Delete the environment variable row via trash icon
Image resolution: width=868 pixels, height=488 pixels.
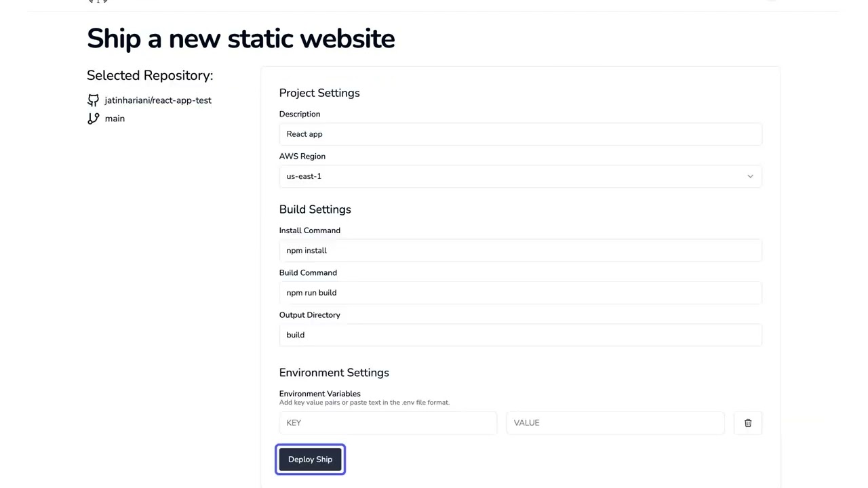click(748, 423)
